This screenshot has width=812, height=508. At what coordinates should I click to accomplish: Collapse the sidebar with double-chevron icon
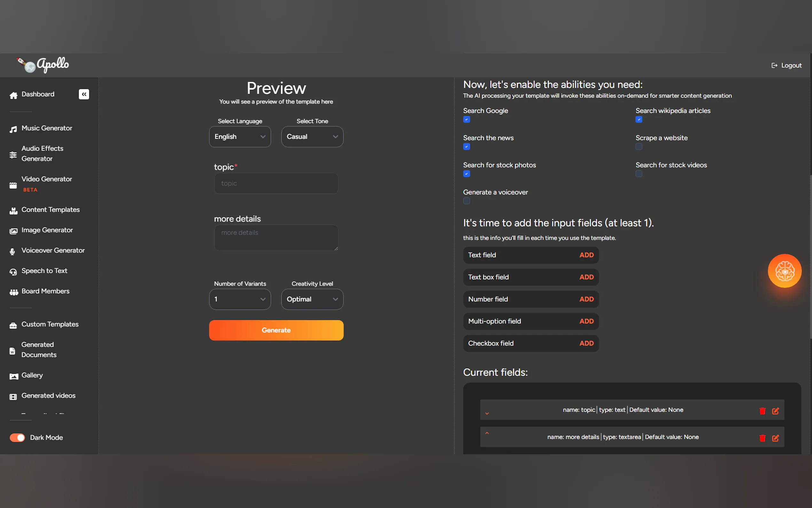(x=83, y=94)
